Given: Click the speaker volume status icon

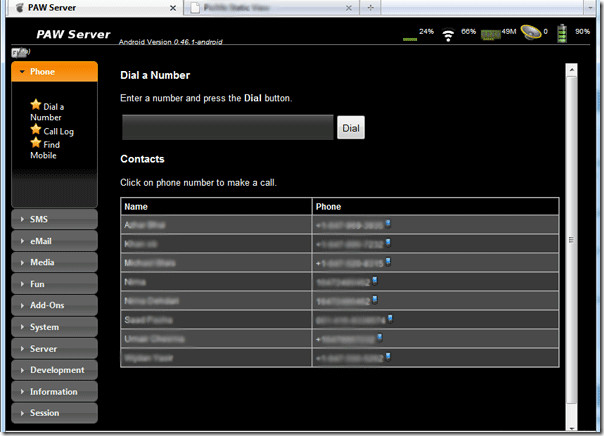Looking at the screenshot, I should [531, 33].
